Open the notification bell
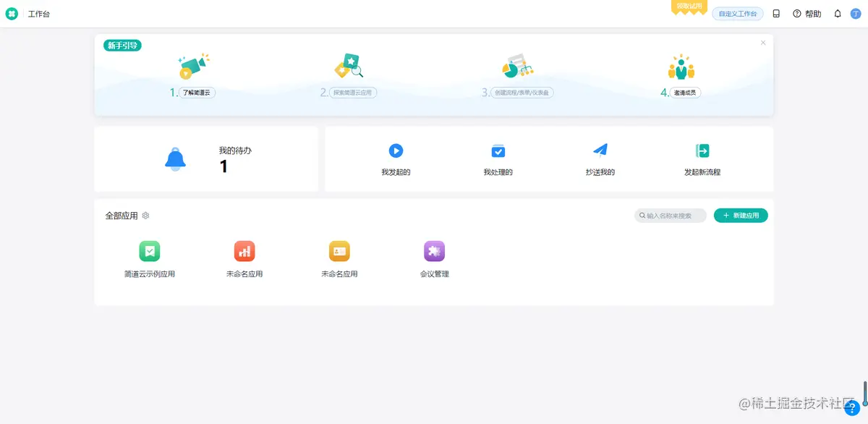Screen dimensions: 868x424 click(x=838, y=14)
